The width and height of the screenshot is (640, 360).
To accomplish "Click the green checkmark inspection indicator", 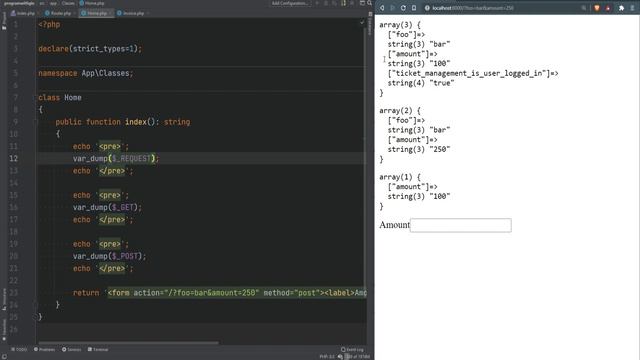I will coord(362,22).
